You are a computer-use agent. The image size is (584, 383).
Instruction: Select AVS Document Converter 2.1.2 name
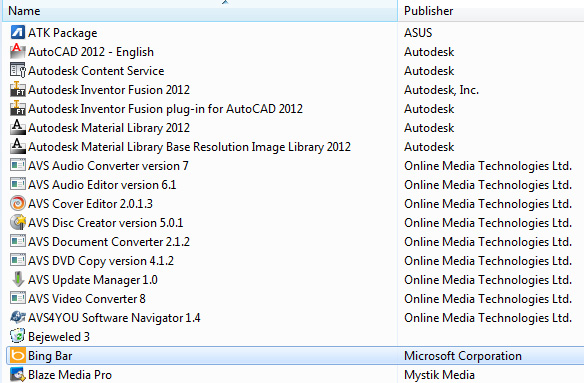109,242
